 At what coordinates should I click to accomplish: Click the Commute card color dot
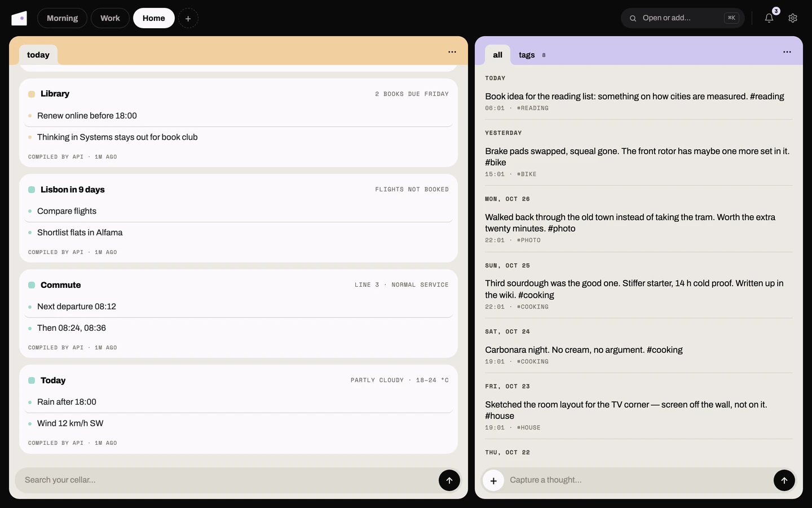click(32, 286)
